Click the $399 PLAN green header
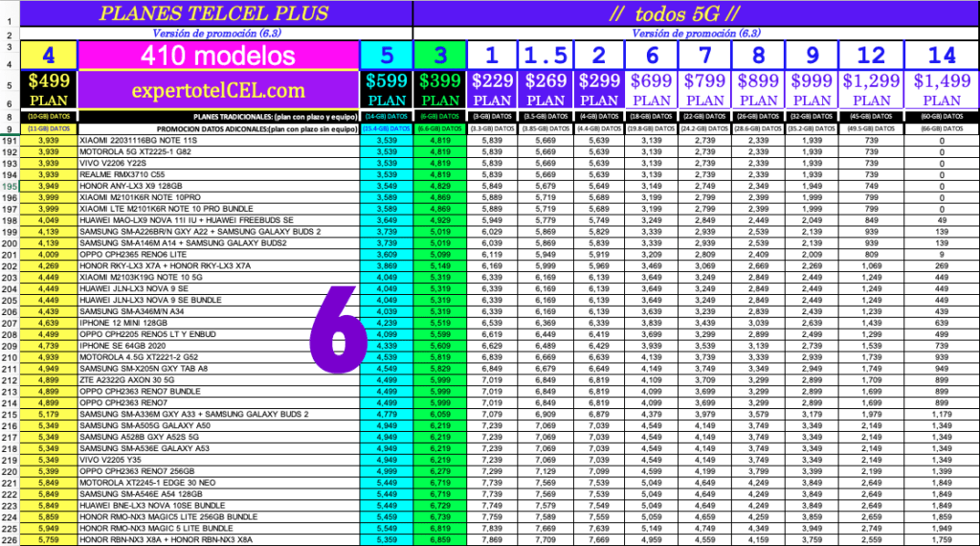The height and width of the screenshot is (546, 980). (x=440, y=90)
